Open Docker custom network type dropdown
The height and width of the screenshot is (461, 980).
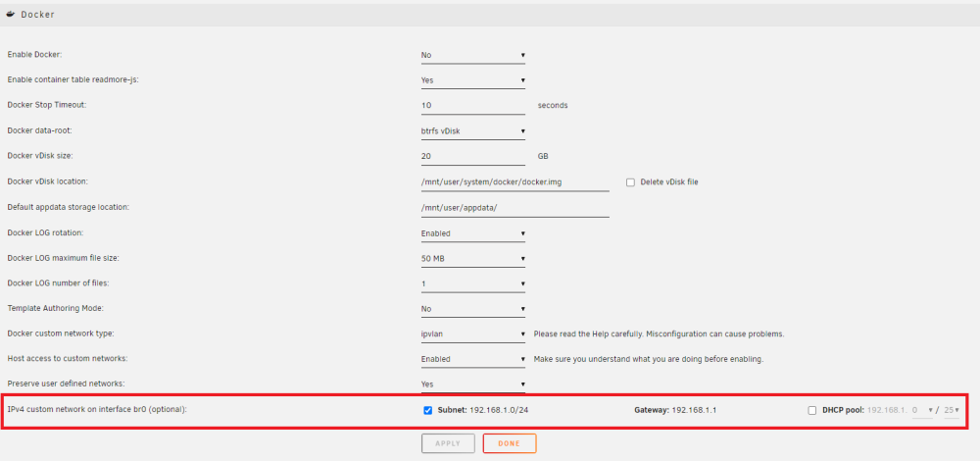click(473, 334)
